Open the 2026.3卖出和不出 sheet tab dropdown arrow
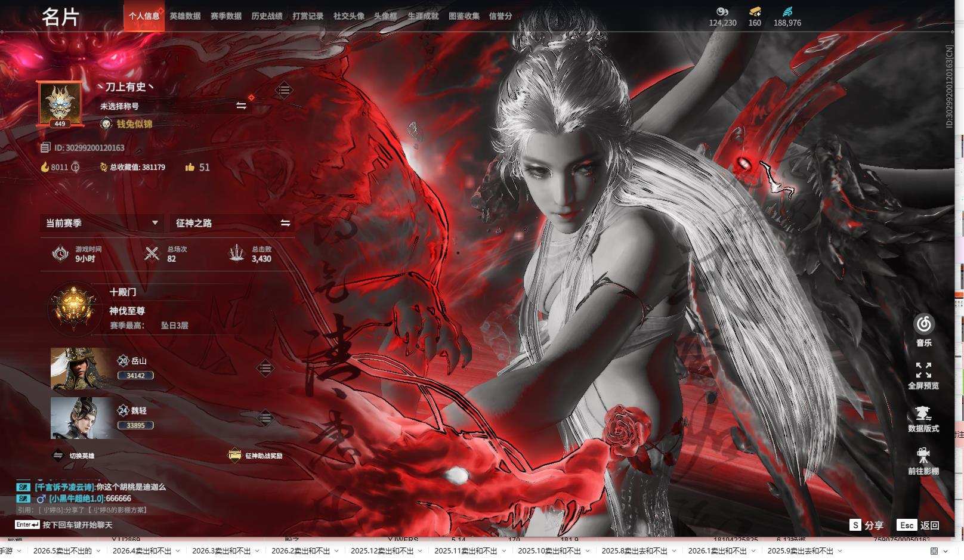 [258, 551]
